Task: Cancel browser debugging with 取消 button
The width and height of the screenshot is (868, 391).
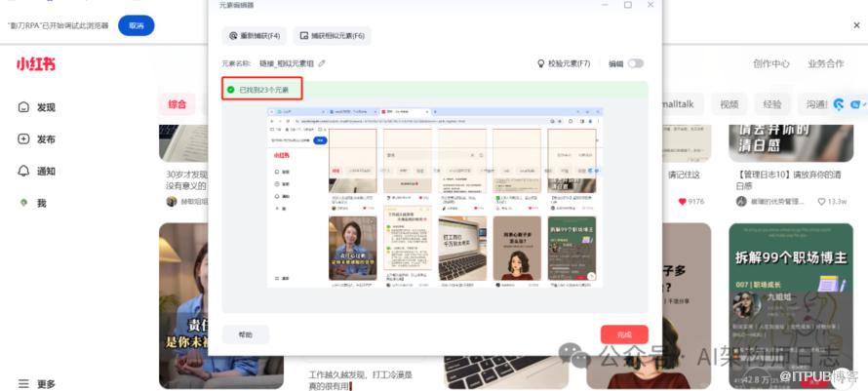Action: (136, 25)
